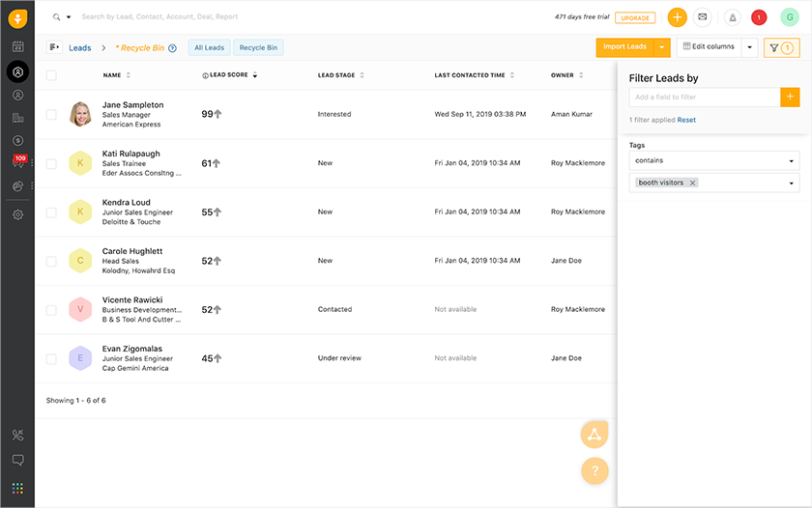Click the UPGRADE button
Viewport: 812px width, 508px height.
point(635,17)
